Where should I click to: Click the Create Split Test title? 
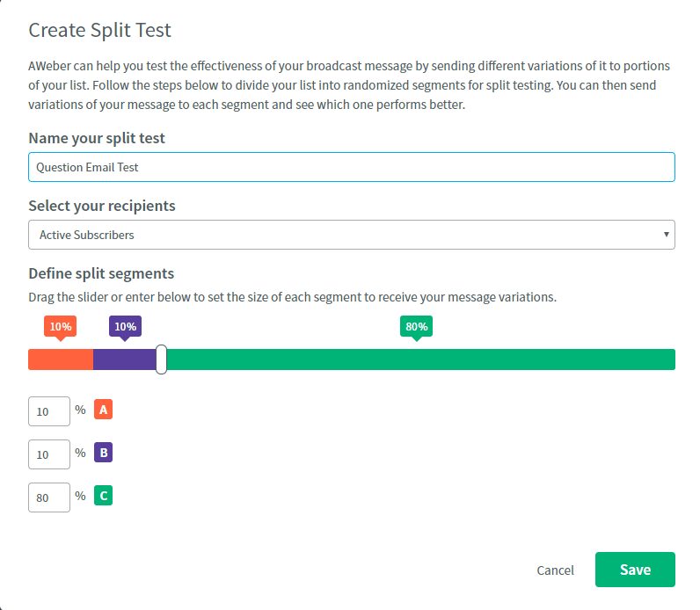[100, 31]
